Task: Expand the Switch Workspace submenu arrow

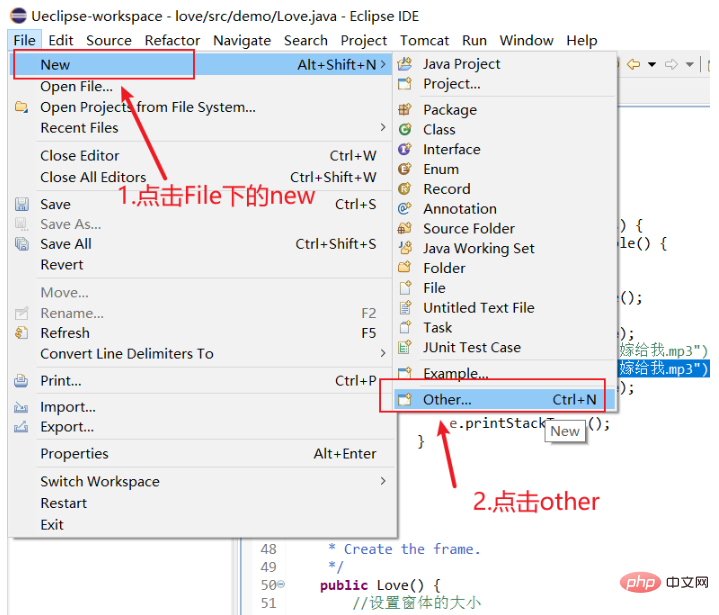Action: pyautogui.click(x=383, y=481)
